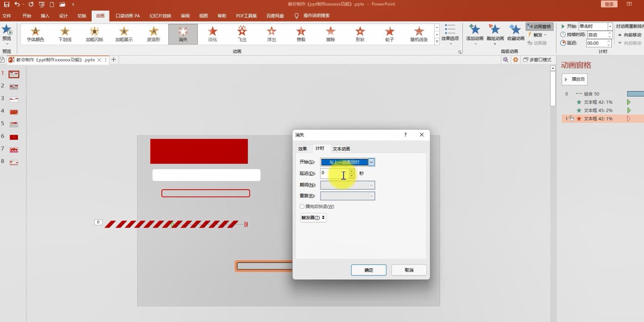The width and height of the screenshot is (644, 322).
Task: Check the 播完后快退 rewind checkbox
Action: click(x=302, y=207)
